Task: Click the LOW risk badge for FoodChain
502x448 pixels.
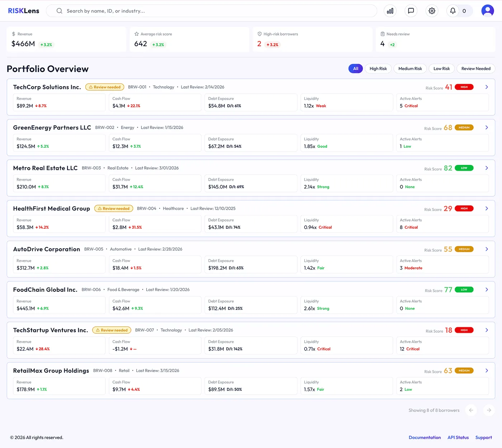Action: pyautogui.click(x=464, y=290)
